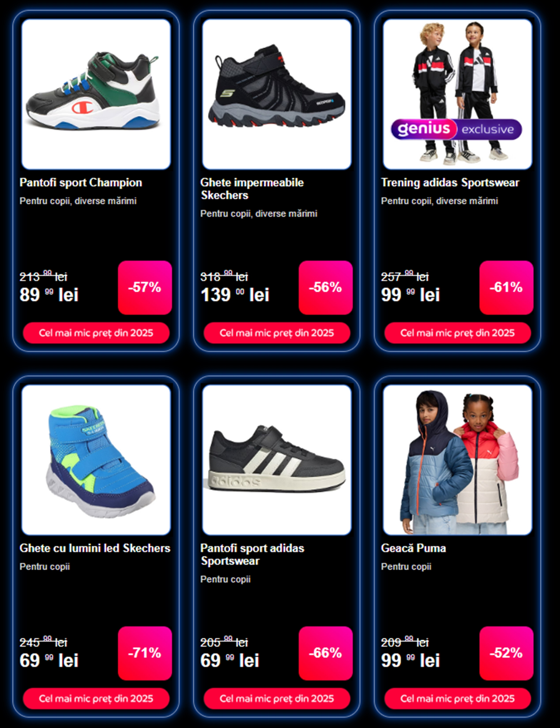Open the Ghete impermeabile Skechers title
The image size is (560, 728).
252,189
